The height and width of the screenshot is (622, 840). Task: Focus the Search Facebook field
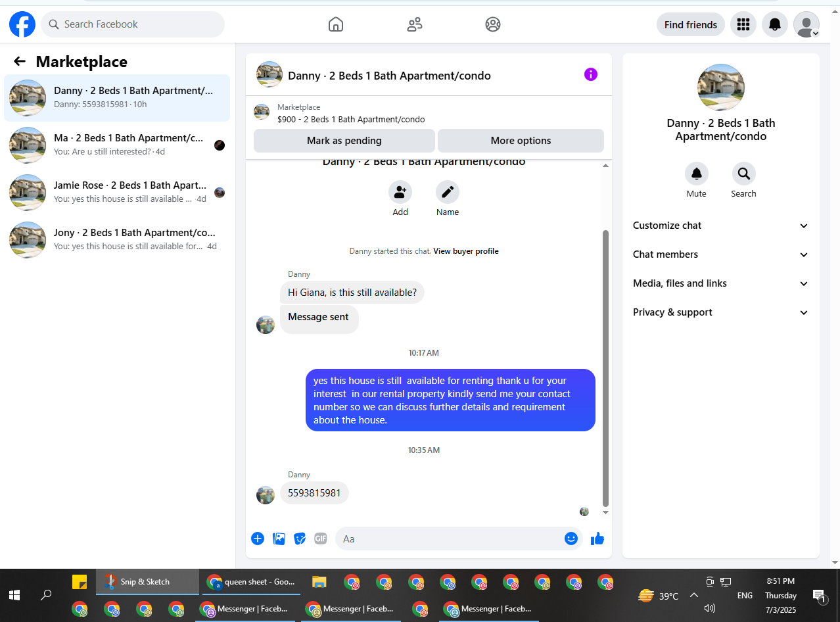tap(133, 24)
